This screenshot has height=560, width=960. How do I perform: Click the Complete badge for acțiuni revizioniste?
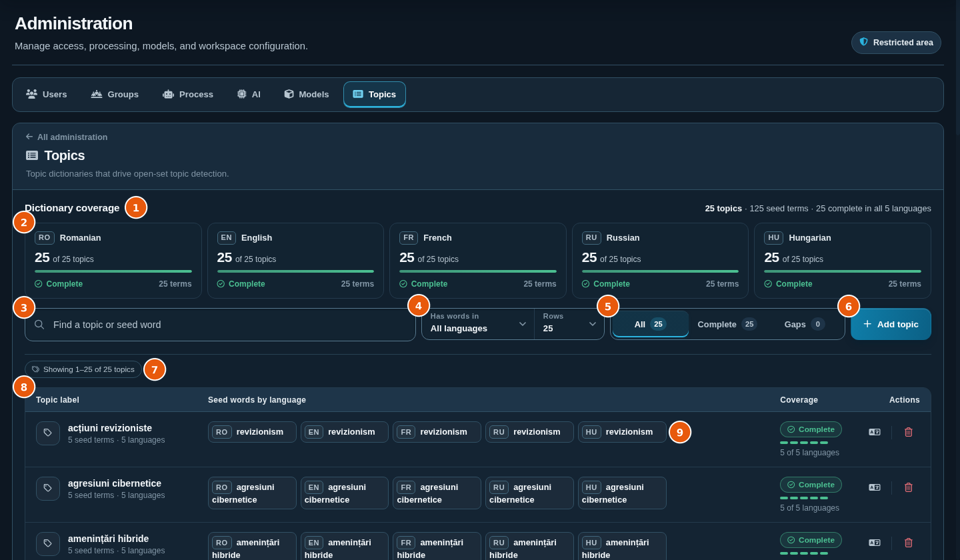(x=811, y=429)
